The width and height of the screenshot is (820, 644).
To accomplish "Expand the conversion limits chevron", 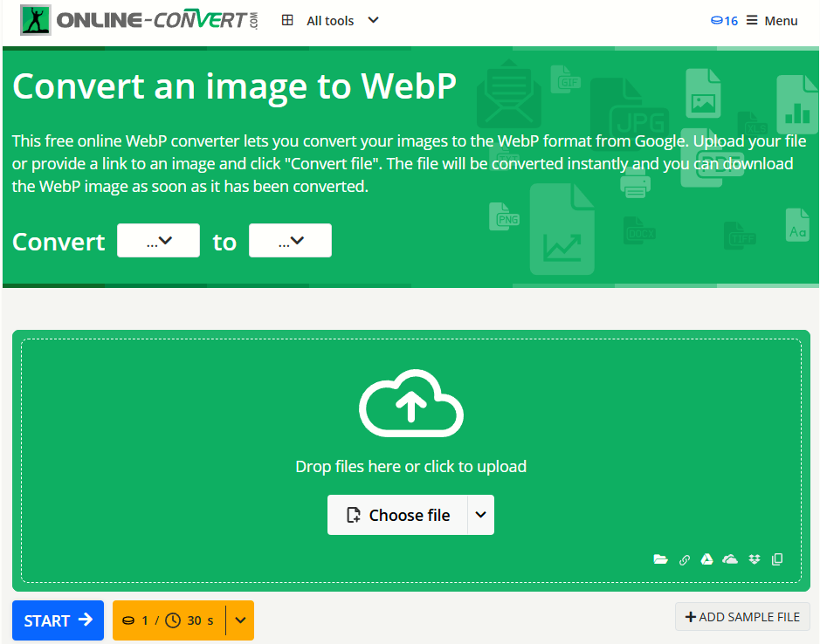I will [x=240, y=620].
